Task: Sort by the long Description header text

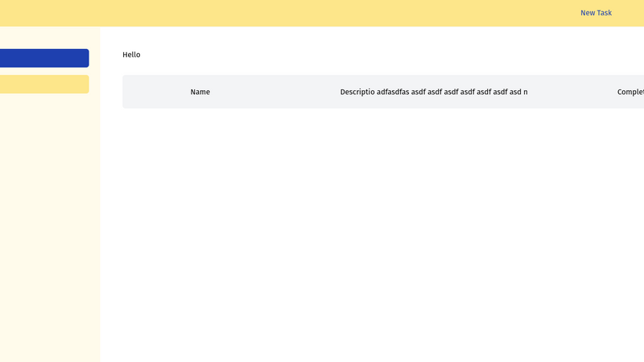Action: [x=433, y=92]
